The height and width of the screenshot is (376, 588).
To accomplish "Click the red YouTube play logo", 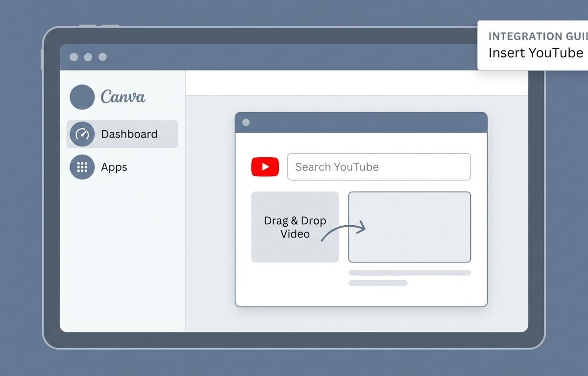I will (x=265, y=167).
